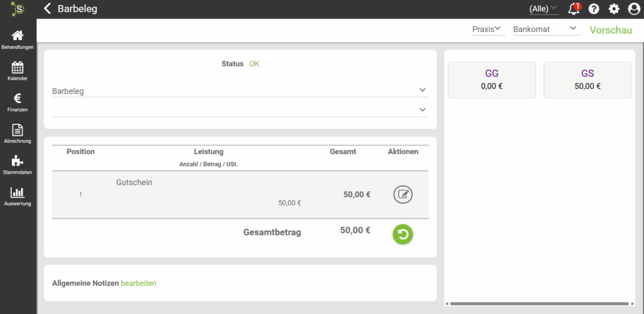
Task: Edit the Gutschein position with pencil icon
Action: pyautogui.click(x=403, y=194)
